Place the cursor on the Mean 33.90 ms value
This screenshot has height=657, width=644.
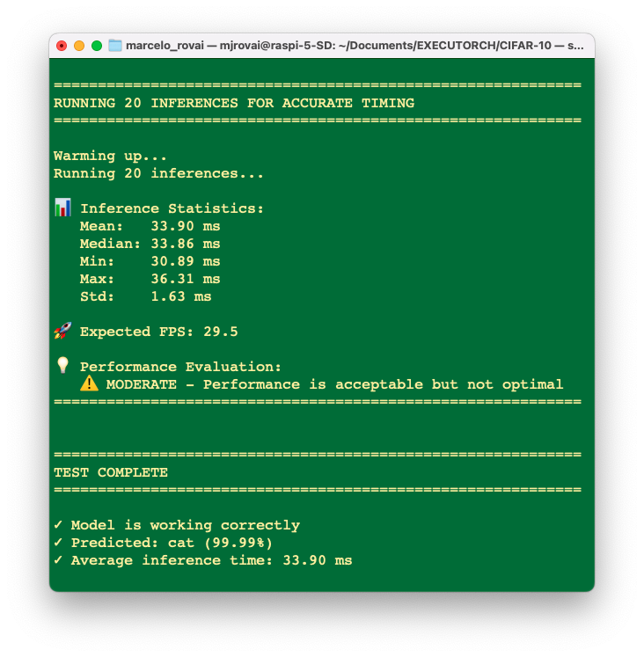coord(185,226)
